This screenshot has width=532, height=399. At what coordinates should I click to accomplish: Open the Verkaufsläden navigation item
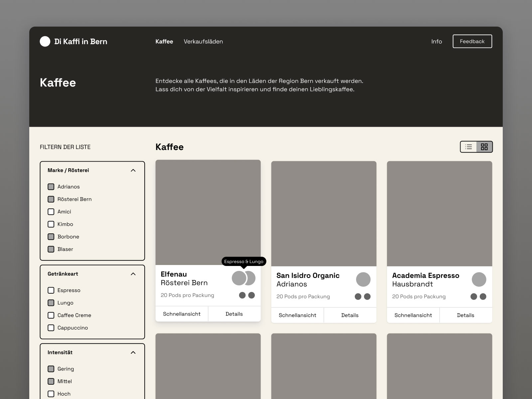(203, 42)
